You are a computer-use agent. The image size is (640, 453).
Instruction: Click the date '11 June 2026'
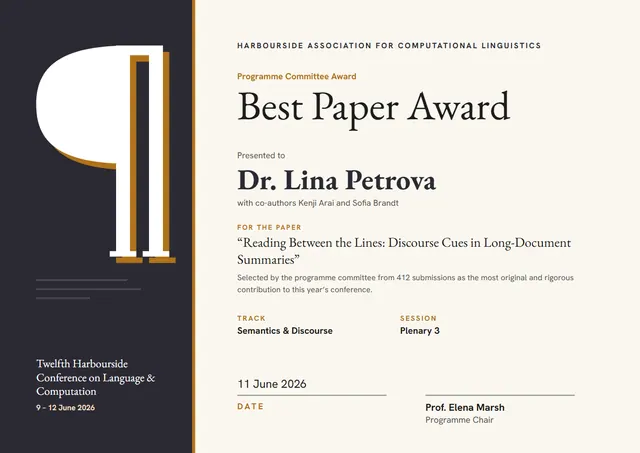click(272, 384)
